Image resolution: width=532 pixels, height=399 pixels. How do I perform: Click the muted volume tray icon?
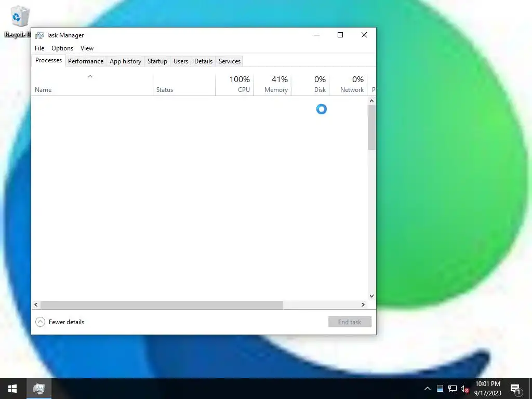(464, 389)
